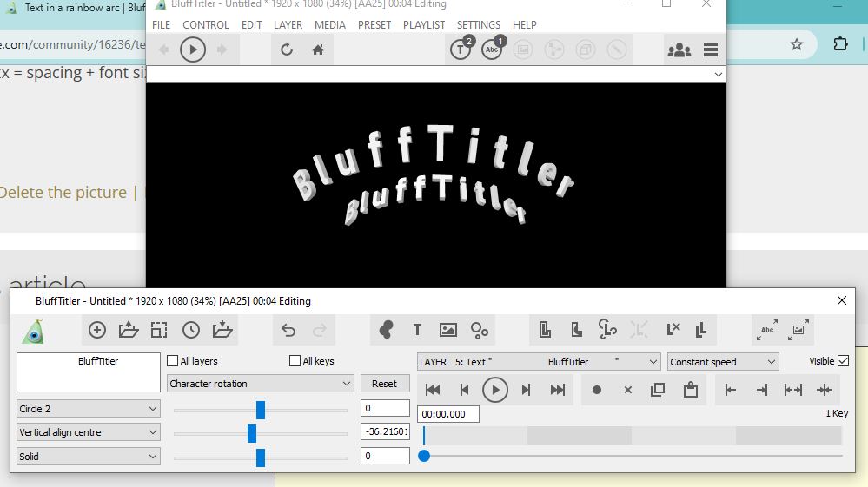Uncheck the Visible checkbox
Viewport: 868px width, 487px height.
coord(843,361)
